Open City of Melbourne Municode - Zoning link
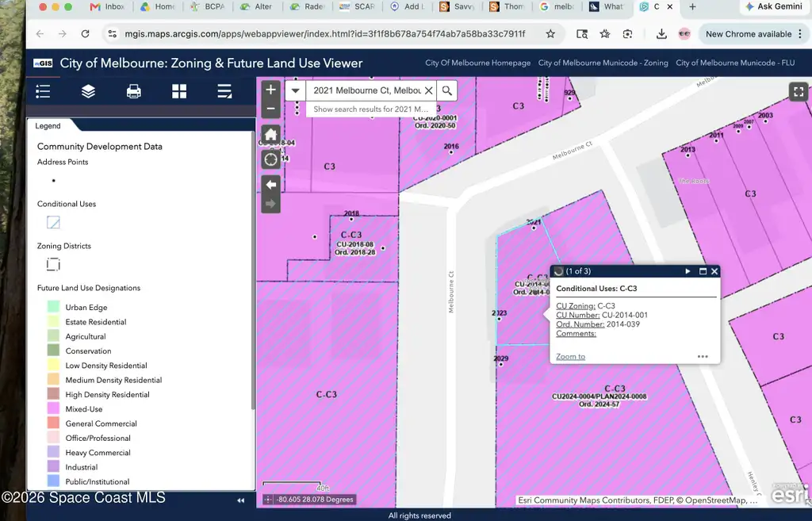This screenshot has height=521, width=812. coord(603,63)
